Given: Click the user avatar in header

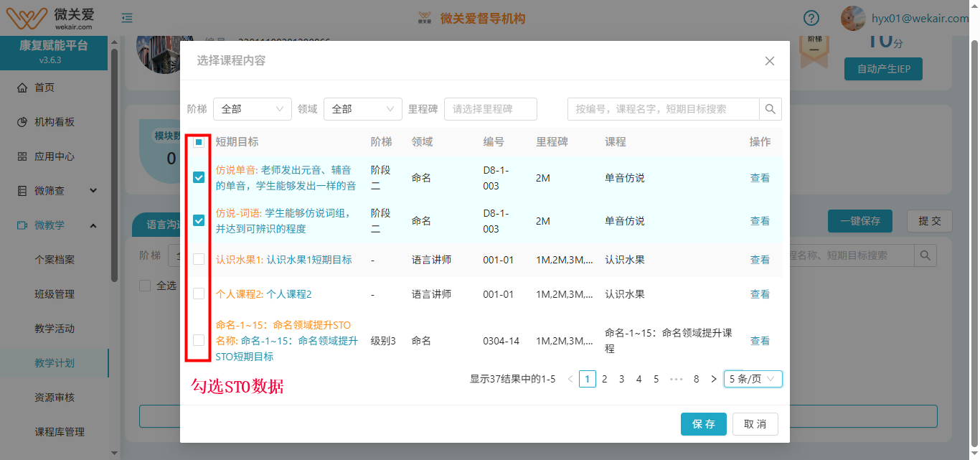Looking at the screenshot, I should pyautogui.click(x=853, y=18).
